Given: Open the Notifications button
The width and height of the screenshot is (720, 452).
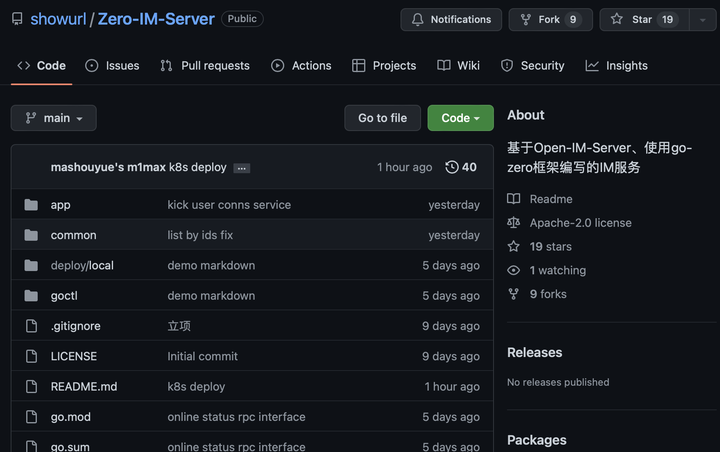Looking at the screenshot, I should point(451,19).
